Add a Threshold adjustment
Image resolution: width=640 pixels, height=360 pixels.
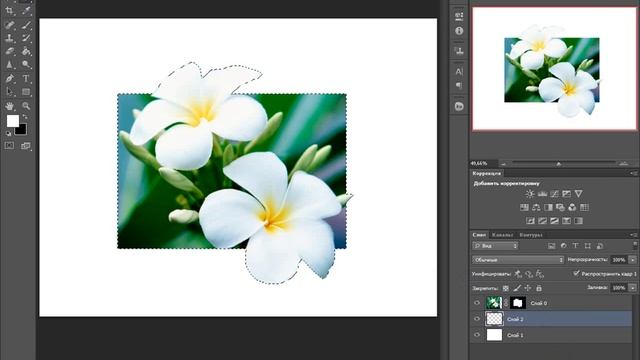(x=554, y=221)
